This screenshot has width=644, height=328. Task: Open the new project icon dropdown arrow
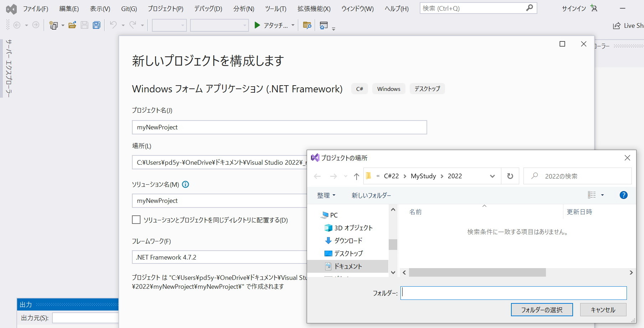point(63,25)
